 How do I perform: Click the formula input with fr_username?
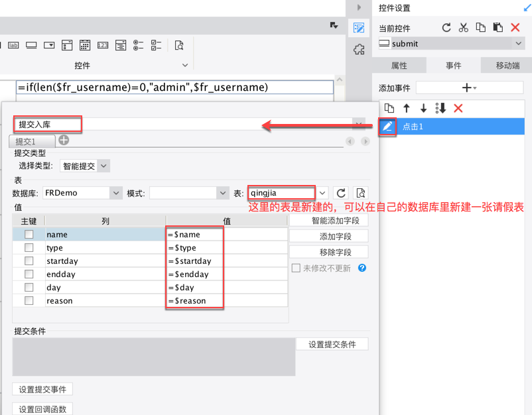[174, 87]
